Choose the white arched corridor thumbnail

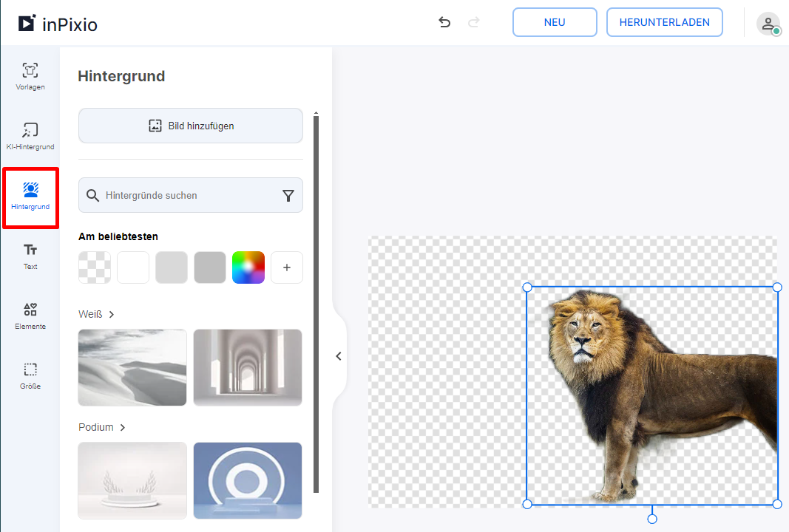click(248, 367)
